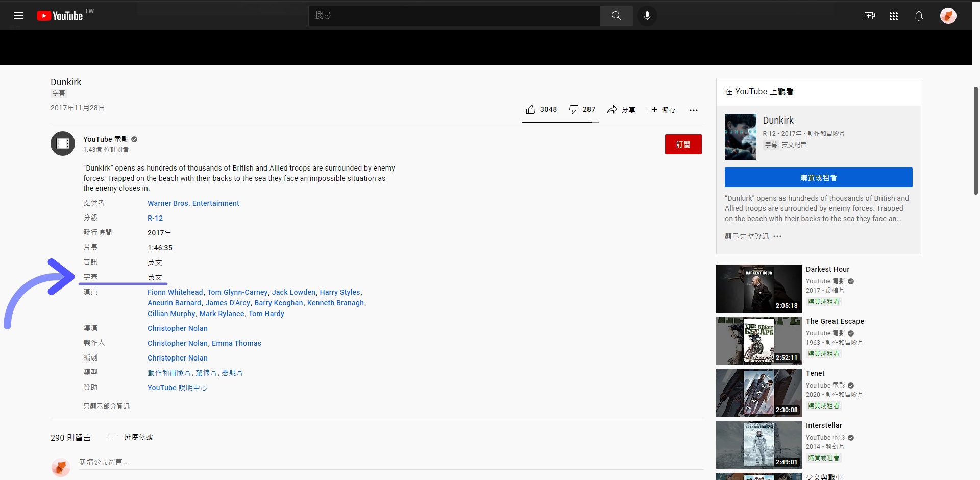Viewport: 980px width, 480px height.
Task: Go to YouTube home via logo
Action: pos(60,16)
